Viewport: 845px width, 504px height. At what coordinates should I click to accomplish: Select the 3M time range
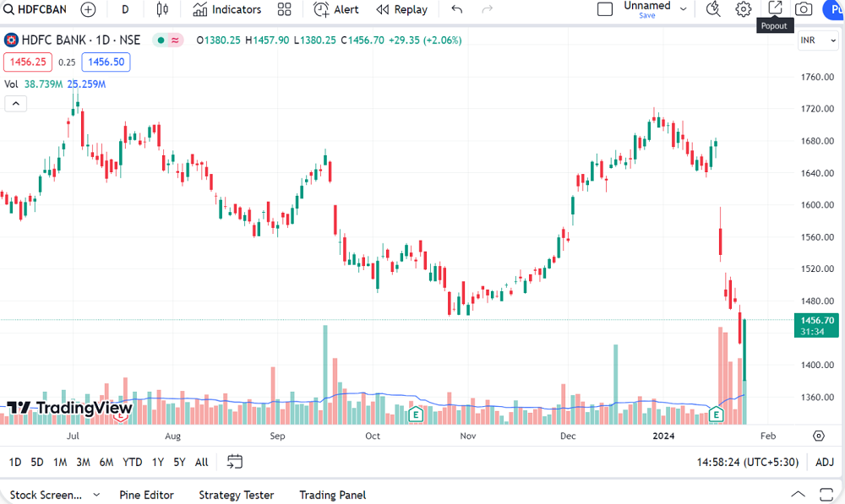coord(83,462)
